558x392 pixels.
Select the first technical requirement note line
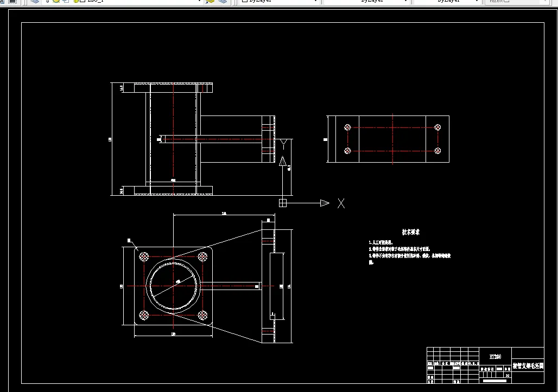coord(381,242)
